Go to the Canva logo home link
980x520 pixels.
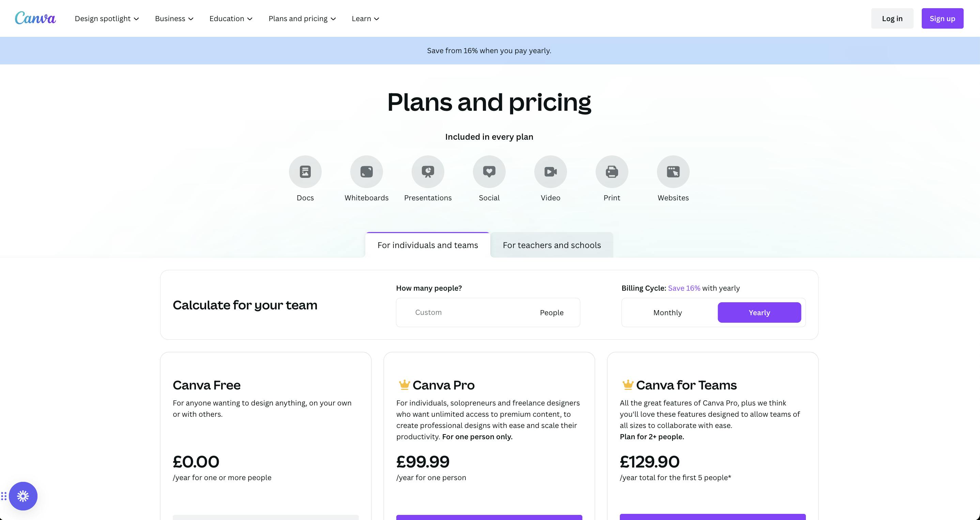(x=35, y=18)
